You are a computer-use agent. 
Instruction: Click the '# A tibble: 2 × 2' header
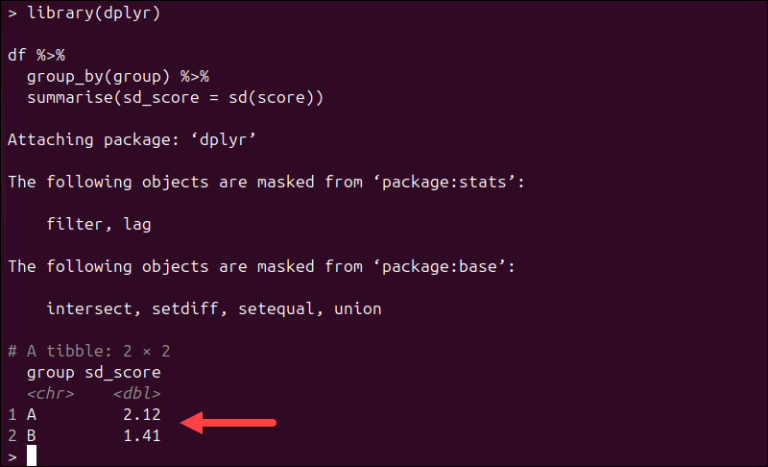[89, 351]
